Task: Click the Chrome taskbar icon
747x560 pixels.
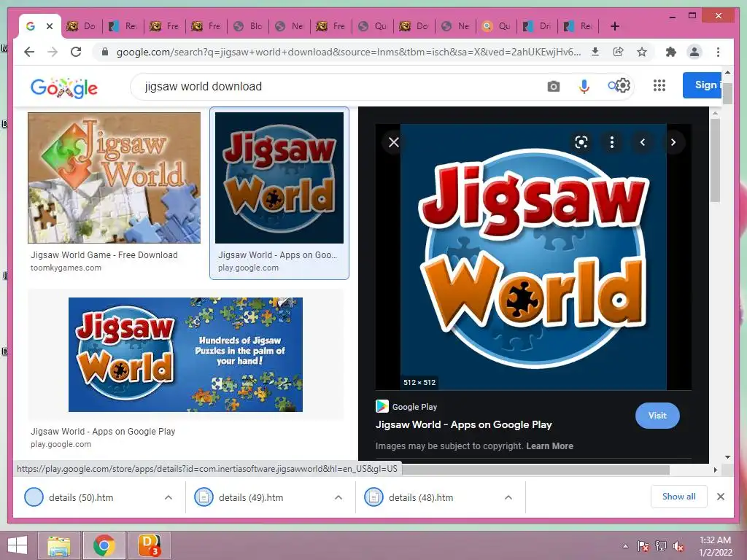Action: point(104,545)
